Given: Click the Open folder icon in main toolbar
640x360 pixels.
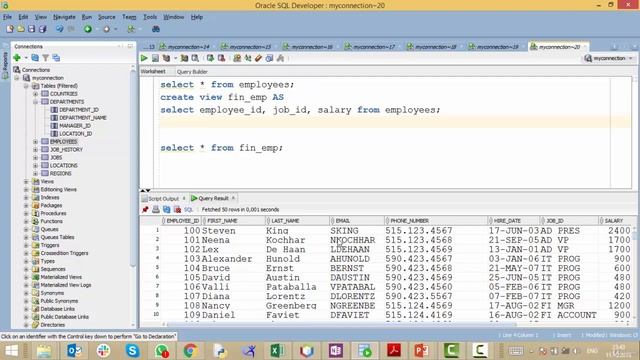Looking at the screenshot, I should tap(20, 29).
